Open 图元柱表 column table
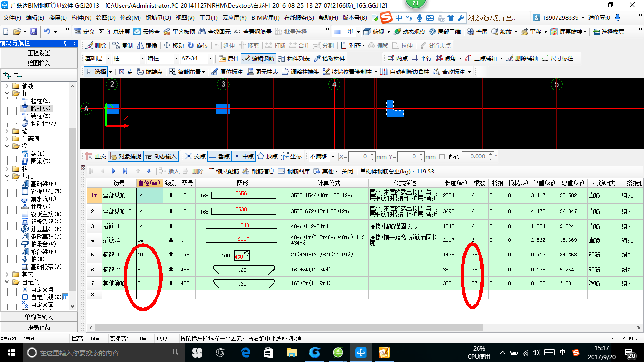The height and width of the screenshot is (362, 644). pos(262,72)
